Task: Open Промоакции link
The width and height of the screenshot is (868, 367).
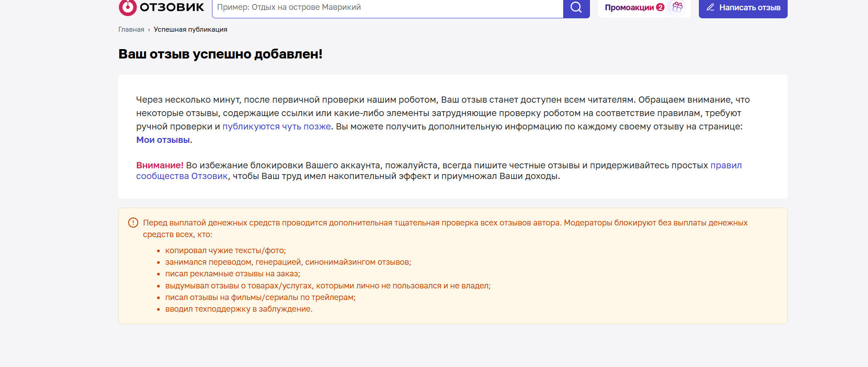Action: (629, 8)
